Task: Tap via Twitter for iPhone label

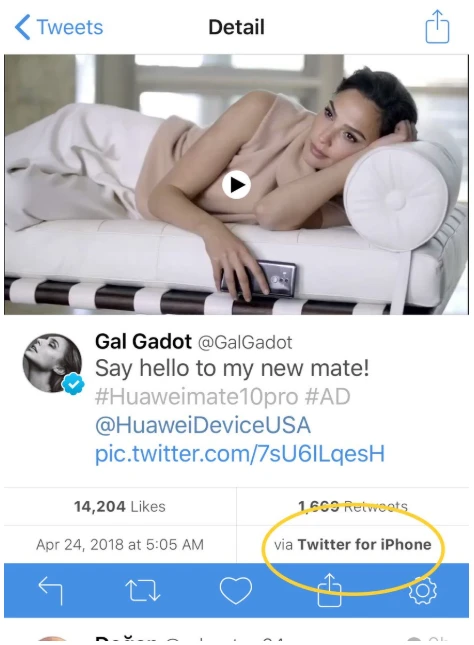Action: click(353, 544)
